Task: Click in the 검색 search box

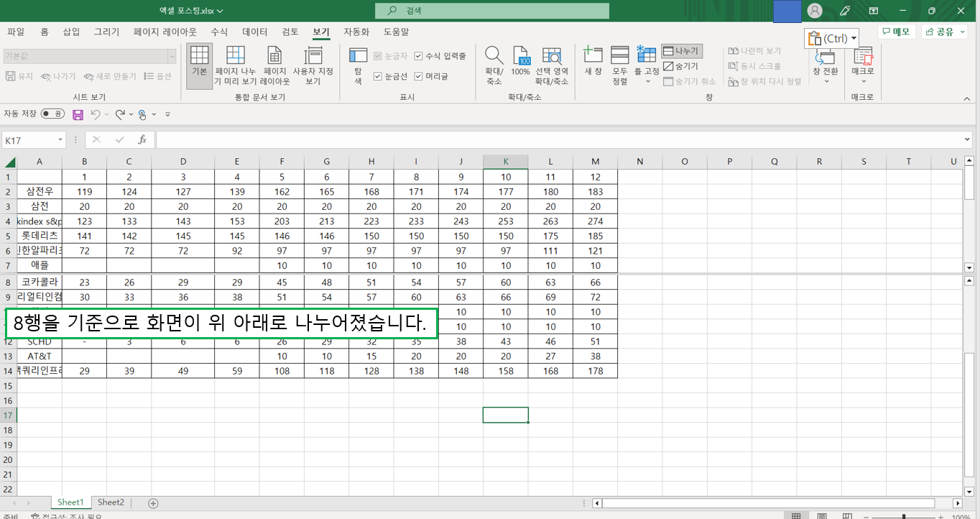Action: [492, 11]
